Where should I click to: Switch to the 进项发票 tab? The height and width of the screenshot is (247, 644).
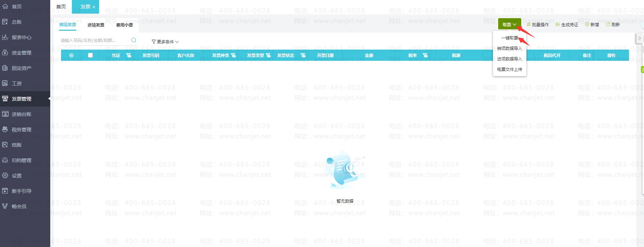[96, 25]
